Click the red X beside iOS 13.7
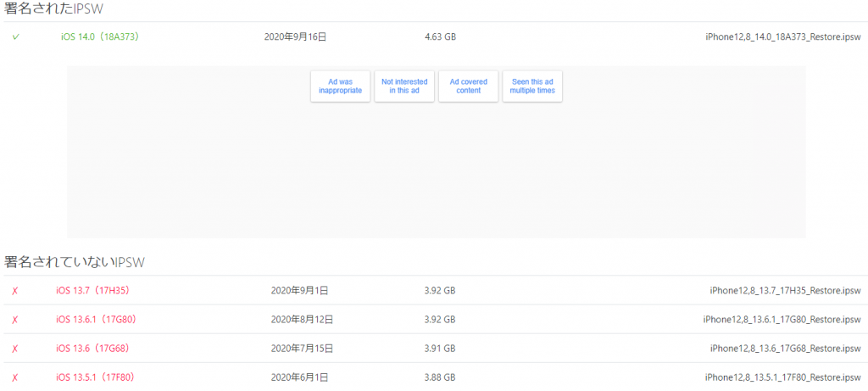Screen dimensions: 868x391 tap(15, 290)
